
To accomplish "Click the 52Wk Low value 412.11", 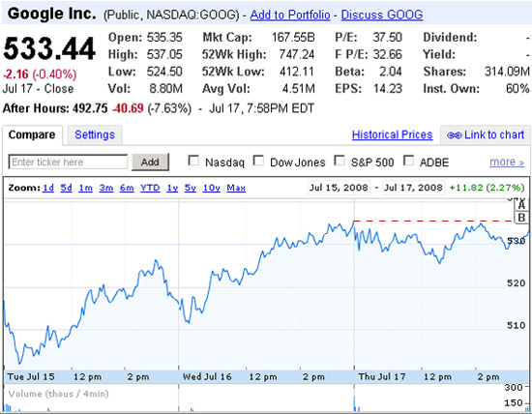I will click(297, 72).
